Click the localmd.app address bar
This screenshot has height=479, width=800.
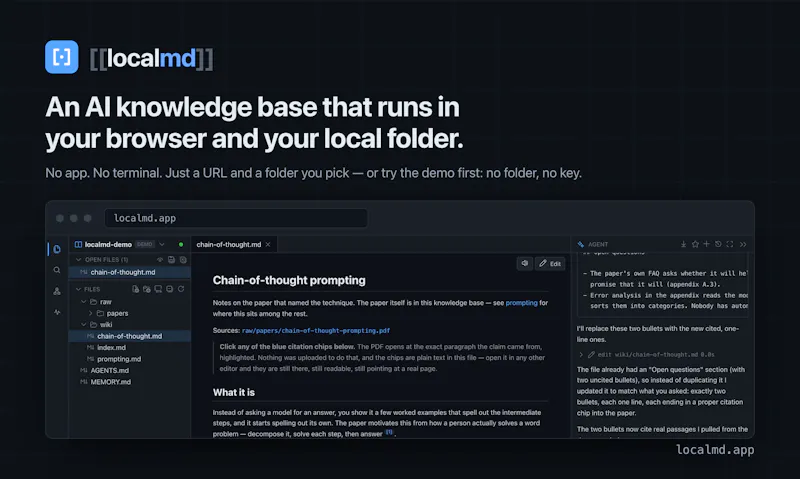[x=236, y=218]
